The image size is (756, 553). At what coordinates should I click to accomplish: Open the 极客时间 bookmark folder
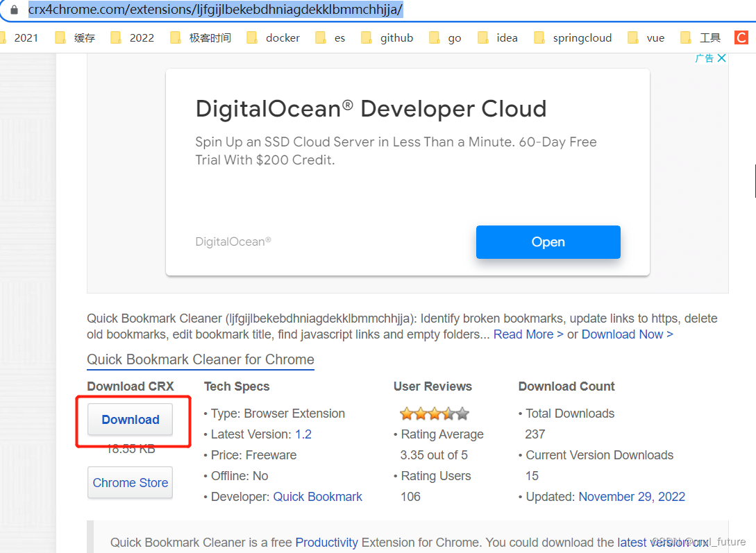tap(201, 37)
